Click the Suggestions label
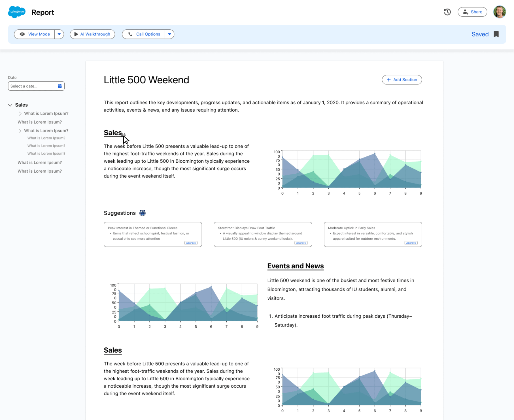 point(120,213)
